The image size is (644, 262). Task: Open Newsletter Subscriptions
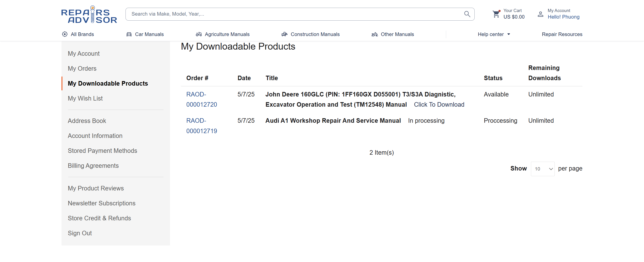(102, 203)
